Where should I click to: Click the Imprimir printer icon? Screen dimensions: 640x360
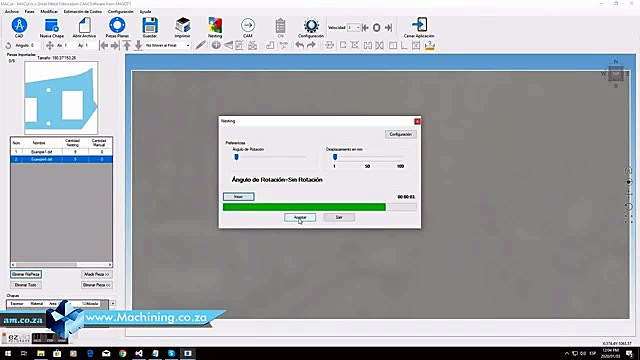click(182, 25)
